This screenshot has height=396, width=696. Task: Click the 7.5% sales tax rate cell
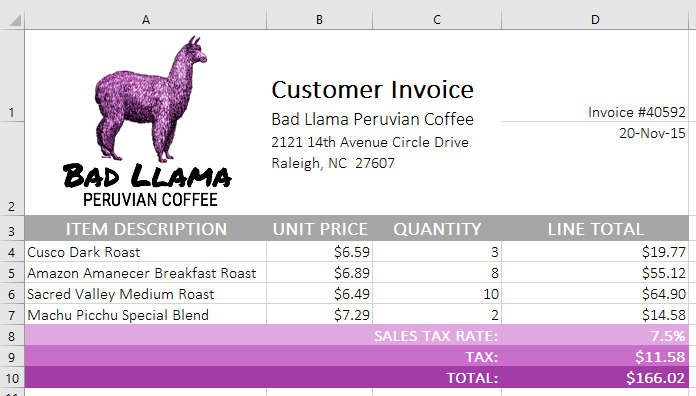coord(595,336)
